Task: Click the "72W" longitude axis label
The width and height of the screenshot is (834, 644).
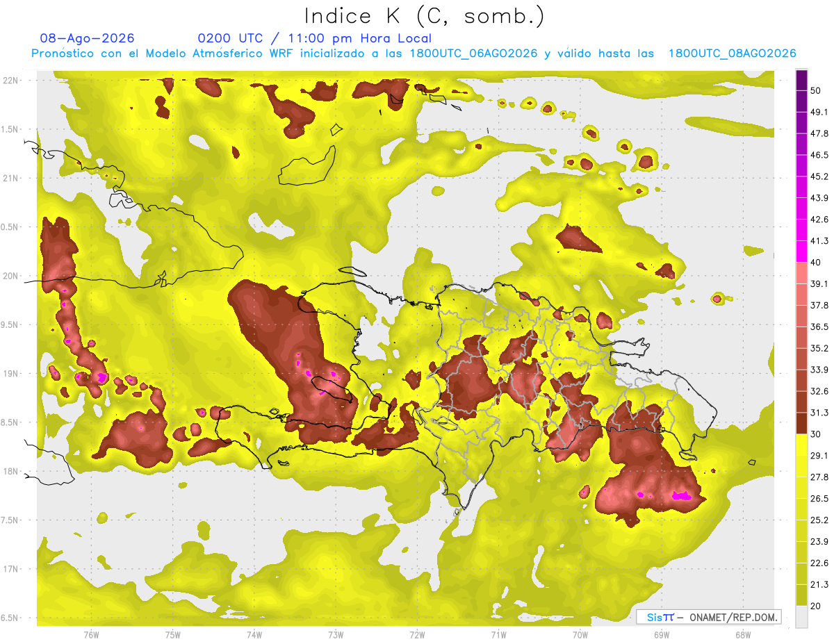Action: tap(417, 635)
